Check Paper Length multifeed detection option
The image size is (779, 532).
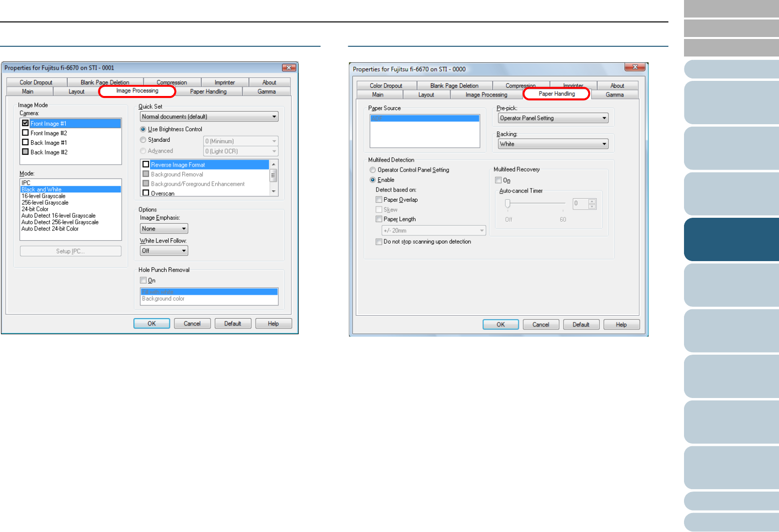click(379, 219)
